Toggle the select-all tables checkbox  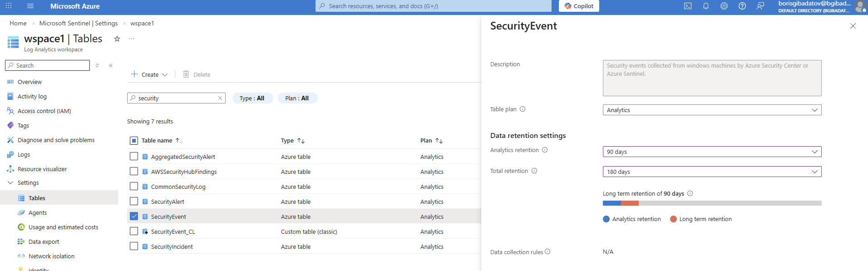pyautogui.click(x=134, y=141)
